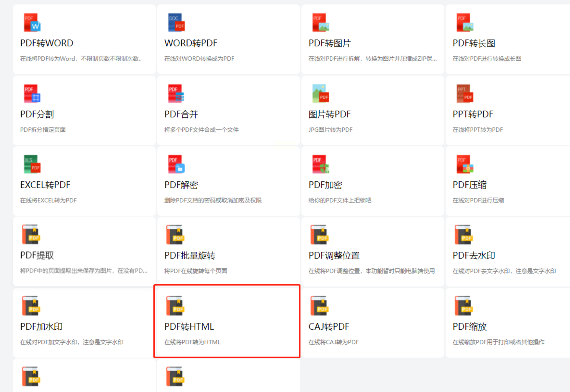Click the WORD转PDF document icon

pos(176,23)
